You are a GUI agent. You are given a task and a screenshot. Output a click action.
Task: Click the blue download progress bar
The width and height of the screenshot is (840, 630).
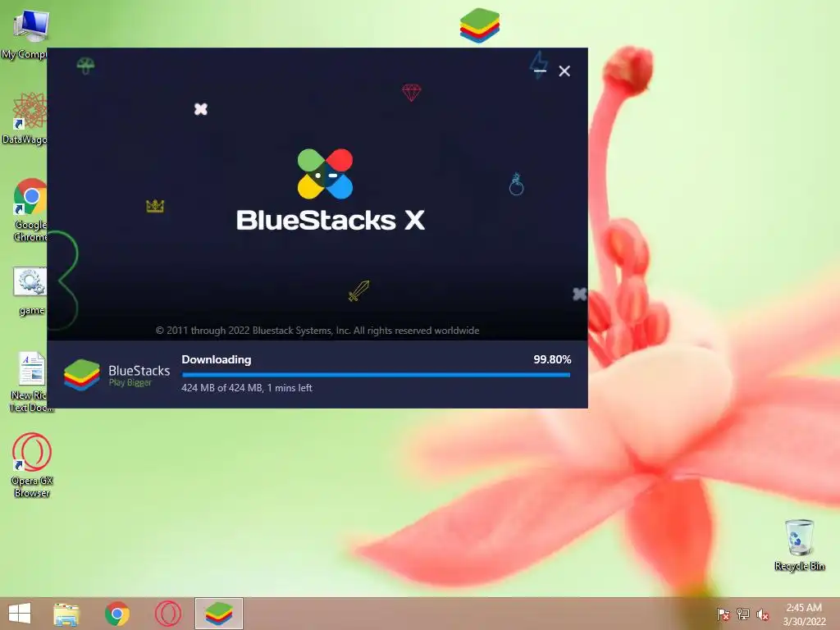tap(376, 375)
